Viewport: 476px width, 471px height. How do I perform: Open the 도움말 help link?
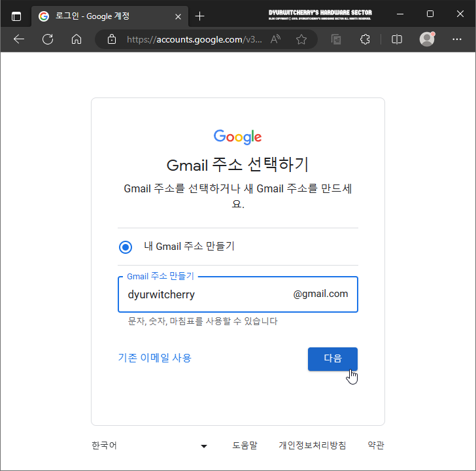coord(245,445)
